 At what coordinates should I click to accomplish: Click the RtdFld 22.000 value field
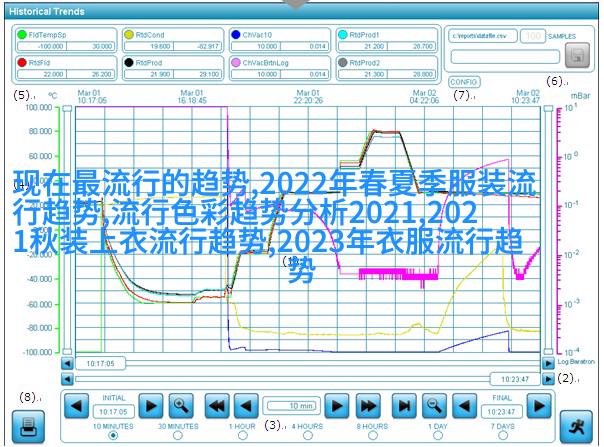(42, 74)
